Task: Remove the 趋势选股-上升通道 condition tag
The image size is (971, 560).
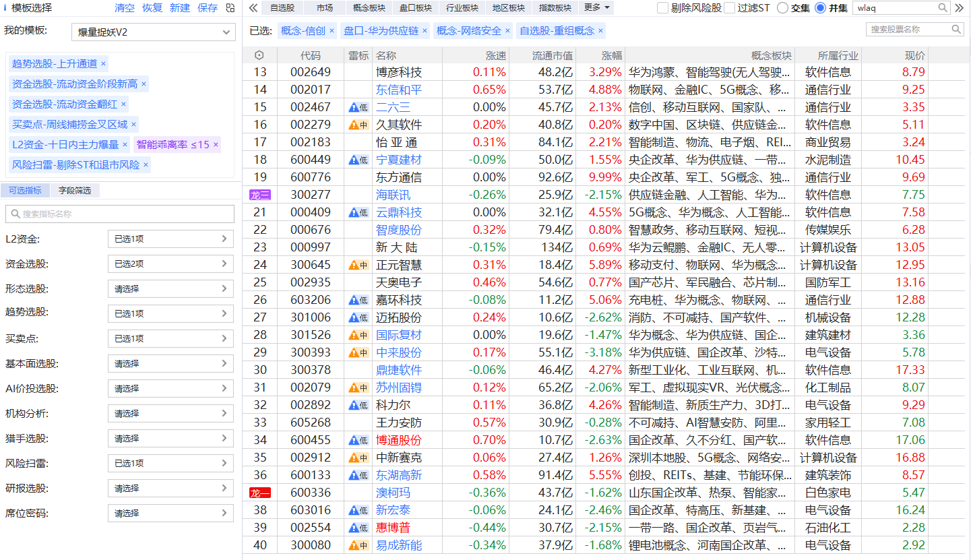Action: tap(103, 64)
